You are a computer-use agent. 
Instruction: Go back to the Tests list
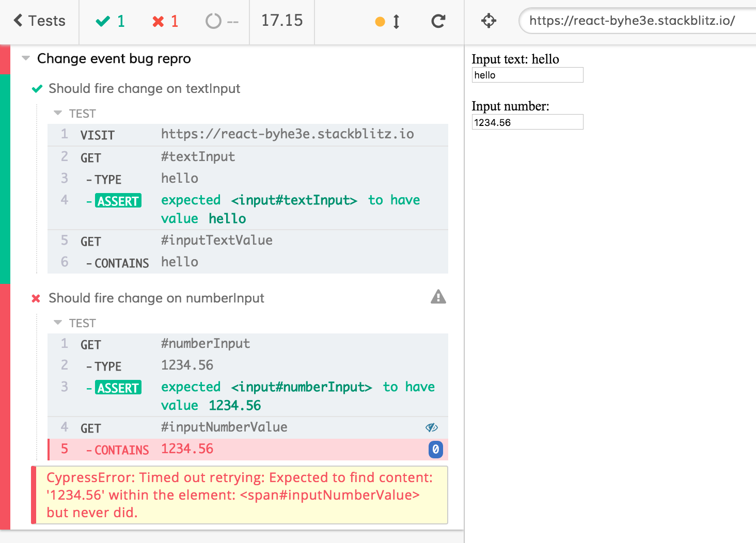click(x=39, y=21)
